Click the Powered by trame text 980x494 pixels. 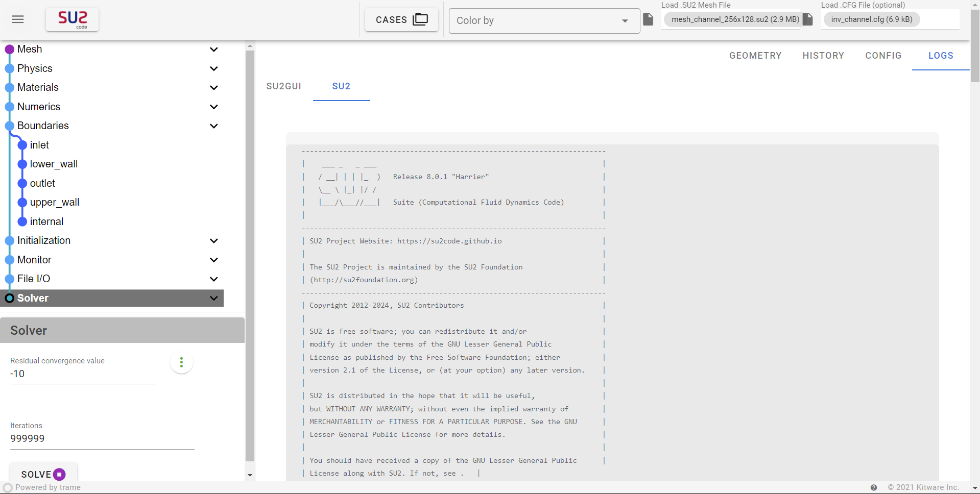[x=48, y=487]
